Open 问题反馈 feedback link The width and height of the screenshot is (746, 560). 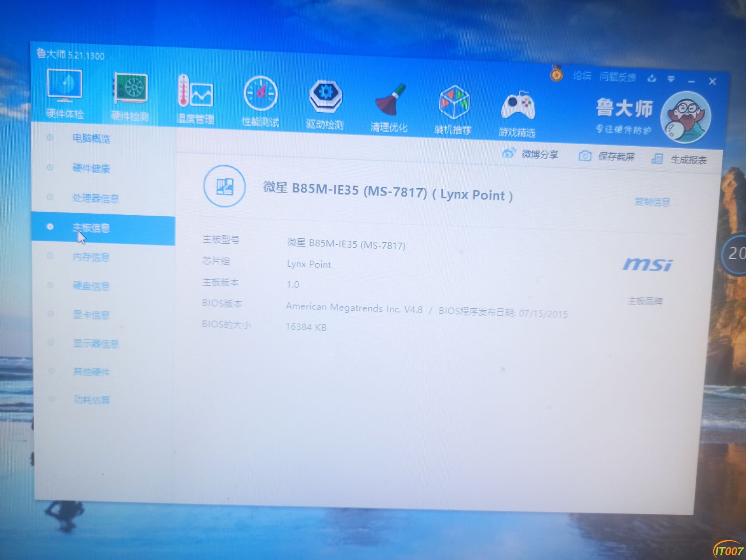click(618, 77)
